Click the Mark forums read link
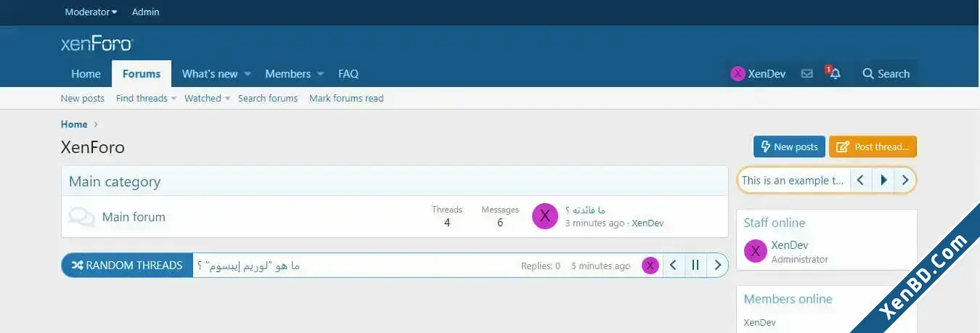The image size is (980, 333). coord(346,98)
